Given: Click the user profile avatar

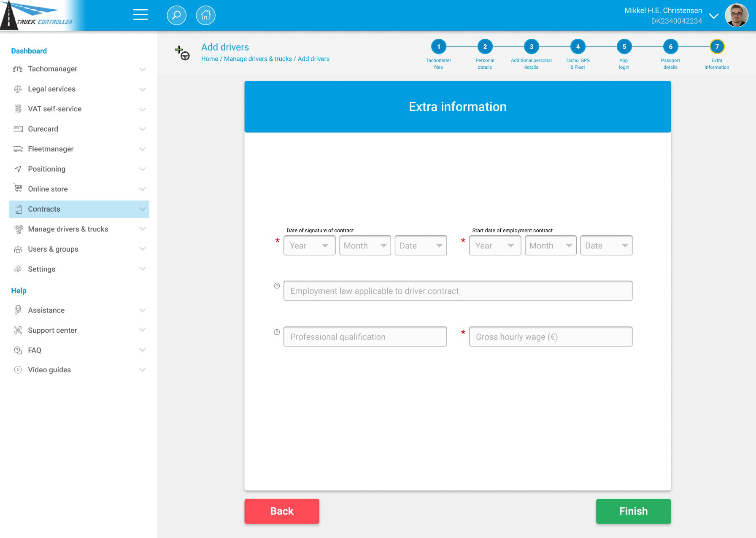Looking at the screenshot, I should click(736, 16).
